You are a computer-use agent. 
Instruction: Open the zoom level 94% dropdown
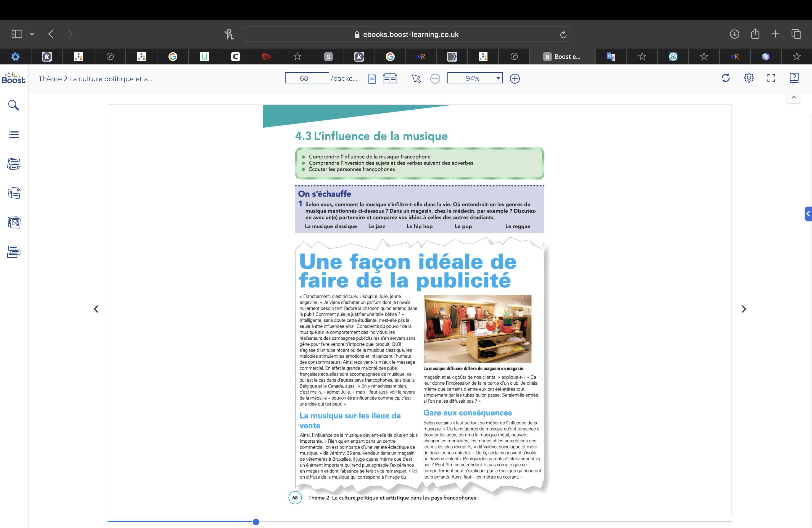[x=475, y=78]
